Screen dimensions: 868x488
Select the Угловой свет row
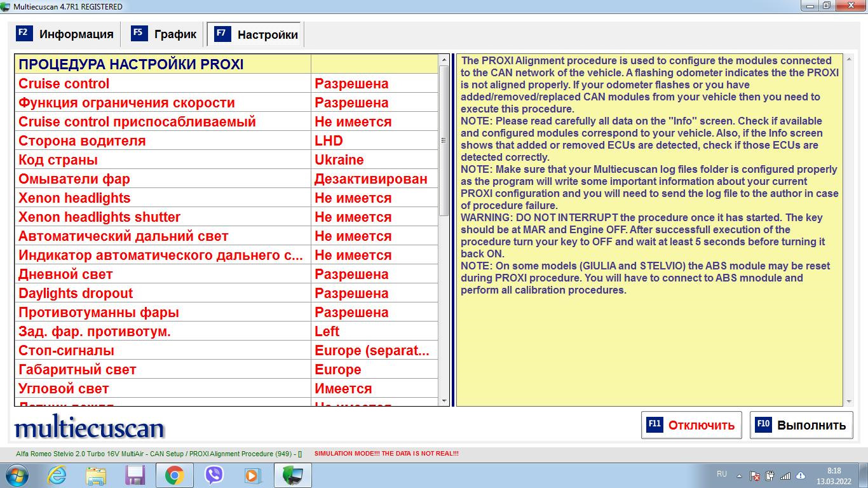(227, 388)
